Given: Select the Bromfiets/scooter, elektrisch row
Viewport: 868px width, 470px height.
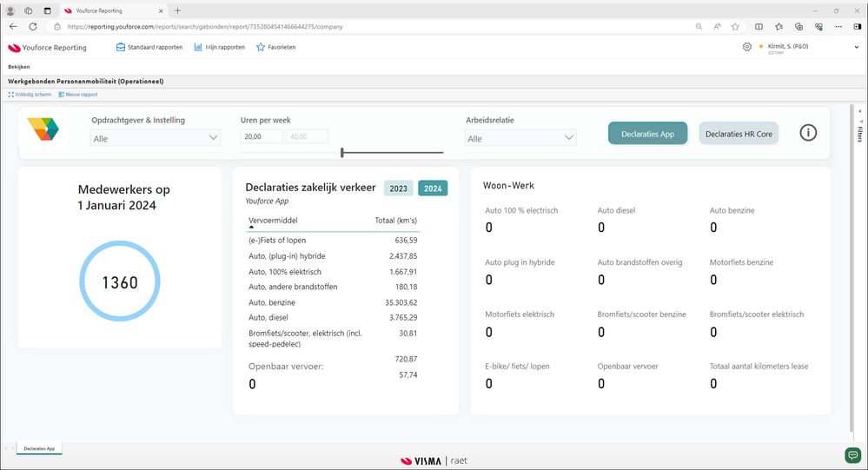Looking at the screenshot, I should 333,339.
